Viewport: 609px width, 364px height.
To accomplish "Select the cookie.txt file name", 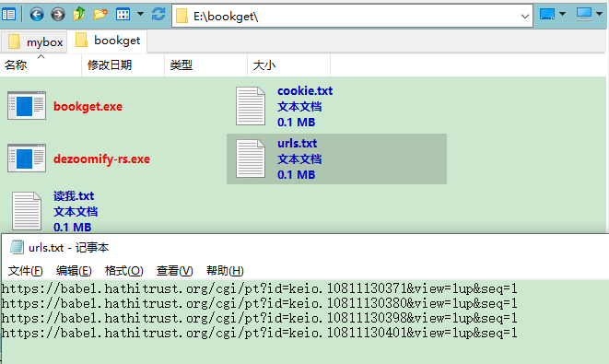I will point(305,91).
